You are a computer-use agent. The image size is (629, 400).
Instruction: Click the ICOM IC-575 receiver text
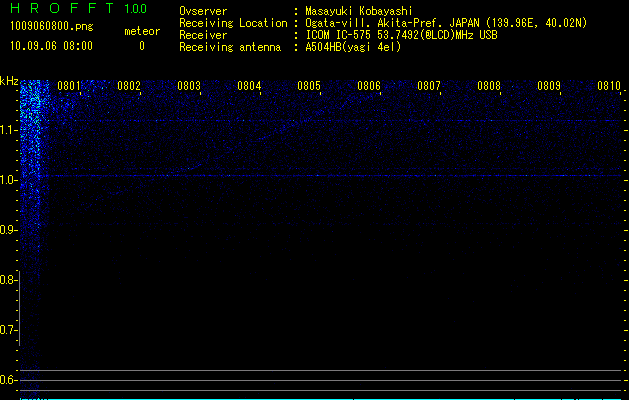[401, 35]
